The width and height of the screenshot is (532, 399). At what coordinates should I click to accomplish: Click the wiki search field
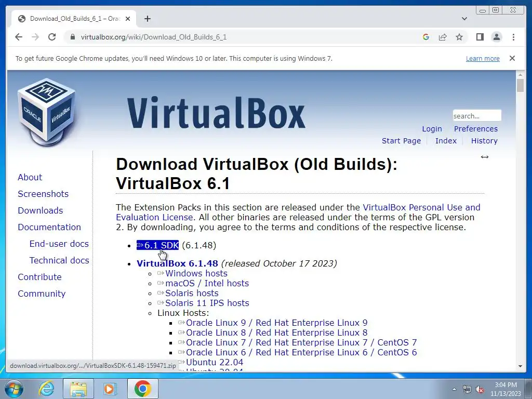(x=477, y=116)
